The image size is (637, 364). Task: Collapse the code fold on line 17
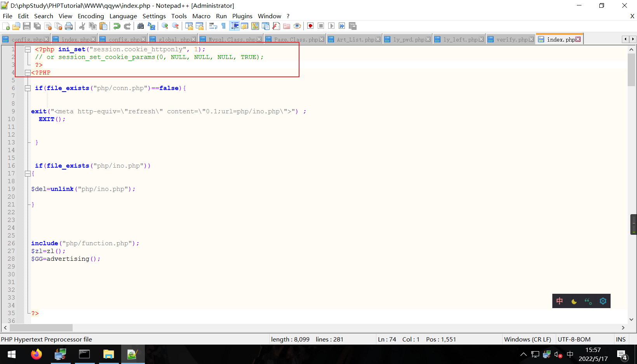(28, 173)
